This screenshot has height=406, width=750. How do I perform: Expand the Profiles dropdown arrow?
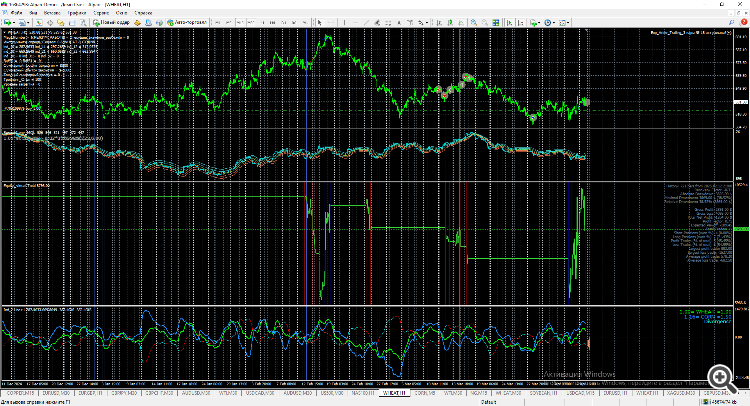tap(28, 22)
